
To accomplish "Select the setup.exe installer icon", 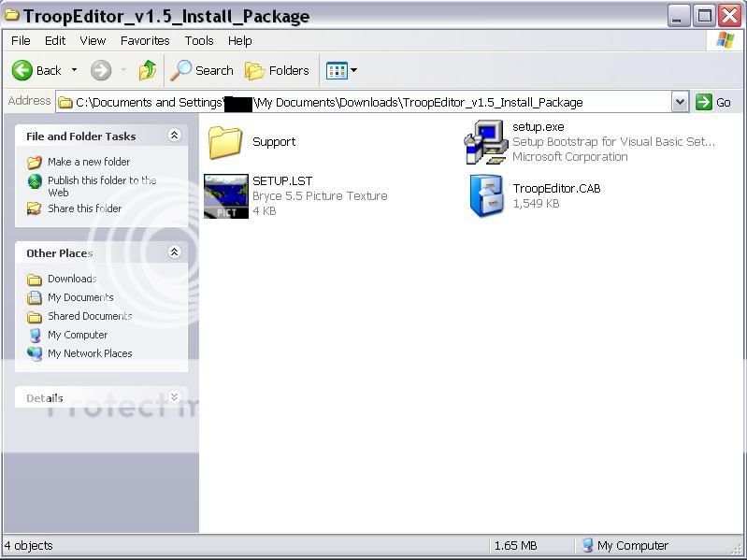I will click(x=486, y=142).
